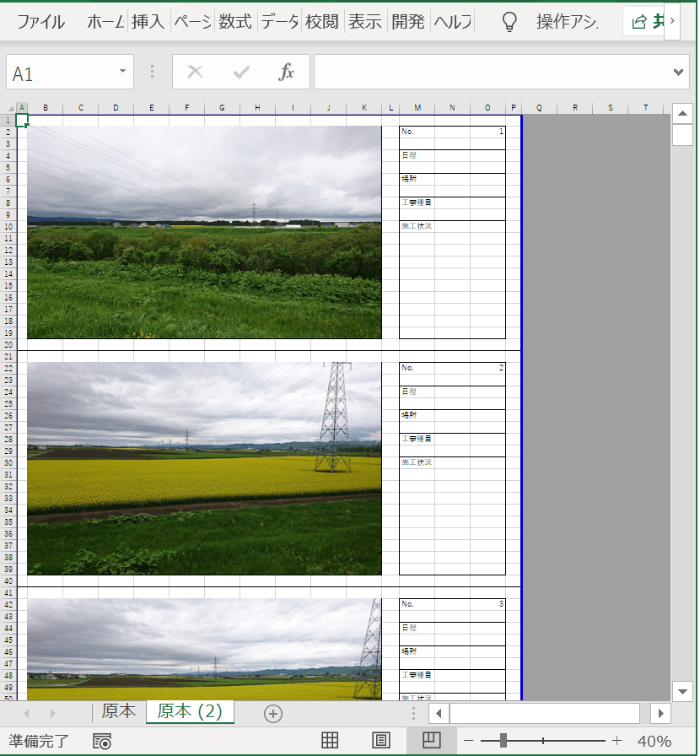Switch to Normal view
700x756 pixels.
(x=330, y=741)
